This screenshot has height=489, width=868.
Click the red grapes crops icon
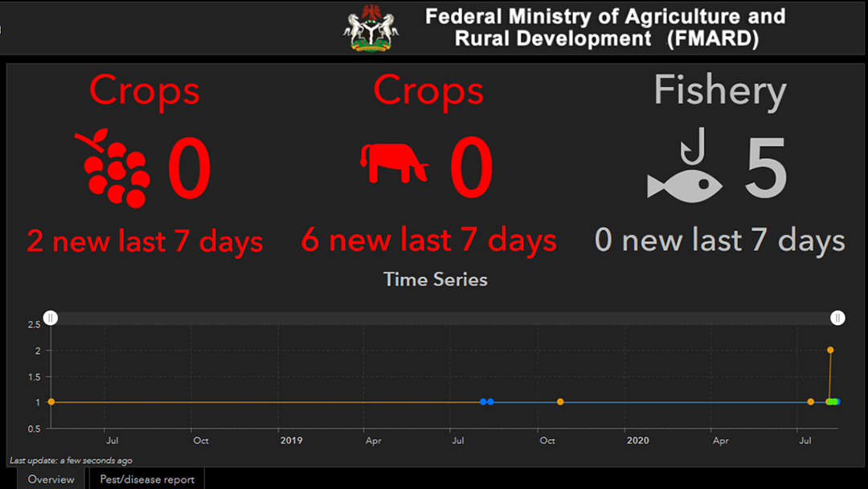(113, 168)
